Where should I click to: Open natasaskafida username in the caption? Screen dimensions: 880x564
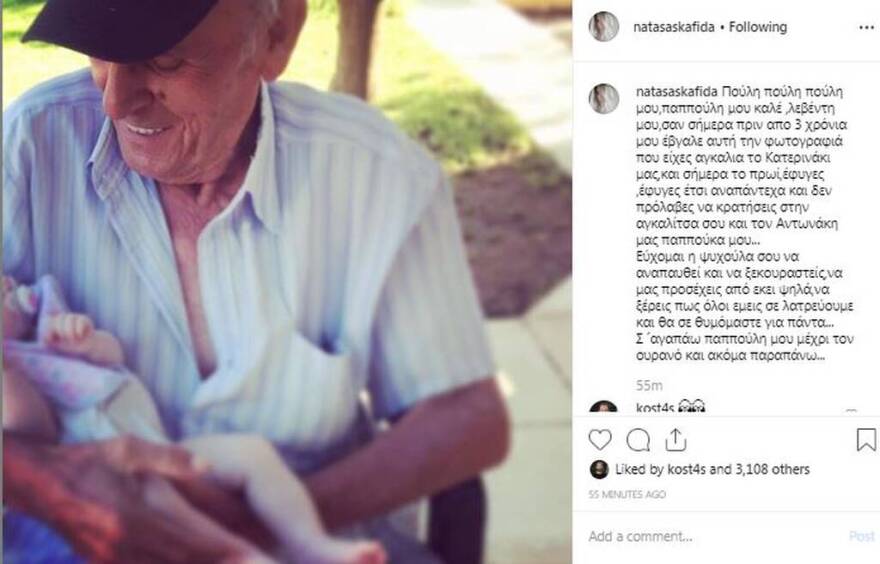(676, 91)
